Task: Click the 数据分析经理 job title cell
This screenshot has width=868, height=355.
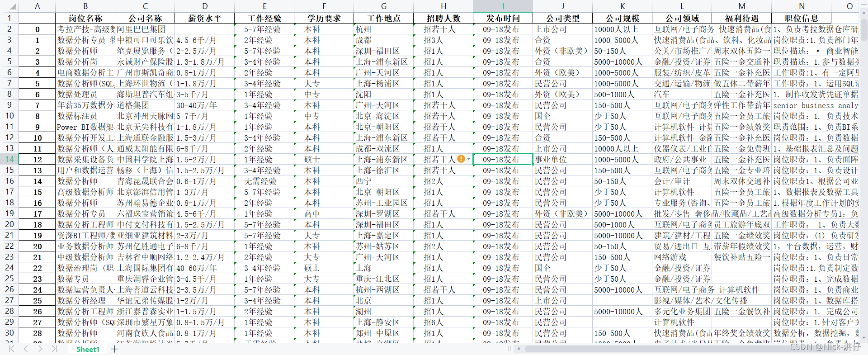Action: (x=85, y=300)
